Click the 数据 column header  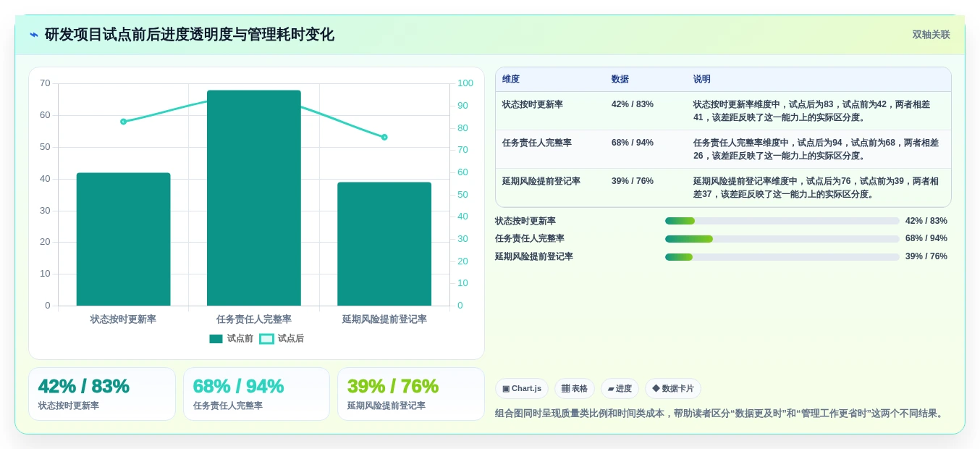620,79
